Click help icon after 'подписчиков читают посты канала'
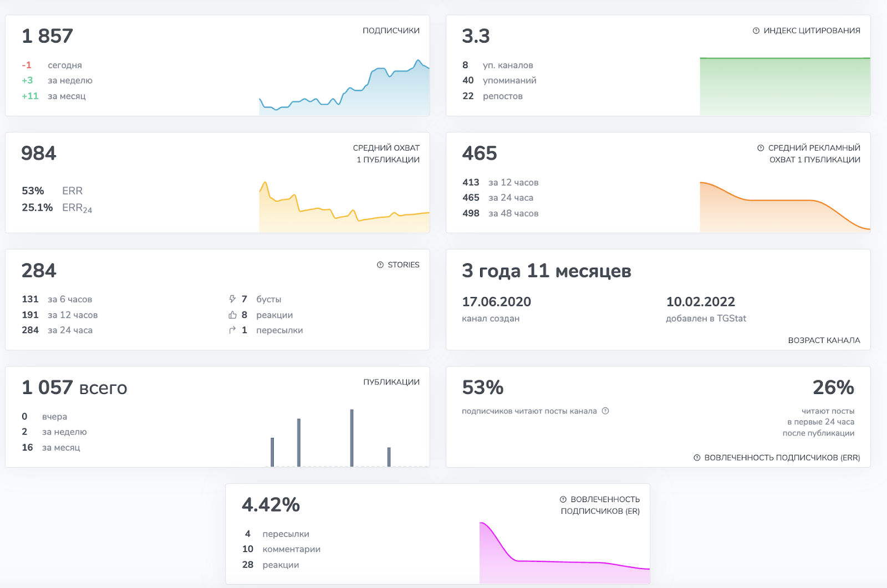The height and width of the screenshot is (588, 887). pos(605,411)
